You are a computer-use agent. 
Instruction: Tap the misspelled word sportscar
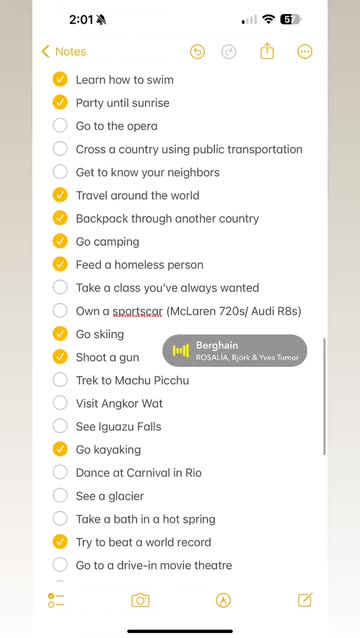pyautogui.click(x=137, y=312)
